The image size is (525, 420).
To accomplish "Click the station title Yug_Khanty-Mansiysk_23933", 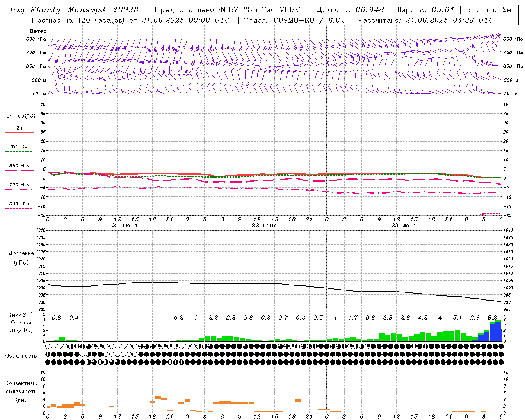I will point(74,10).
